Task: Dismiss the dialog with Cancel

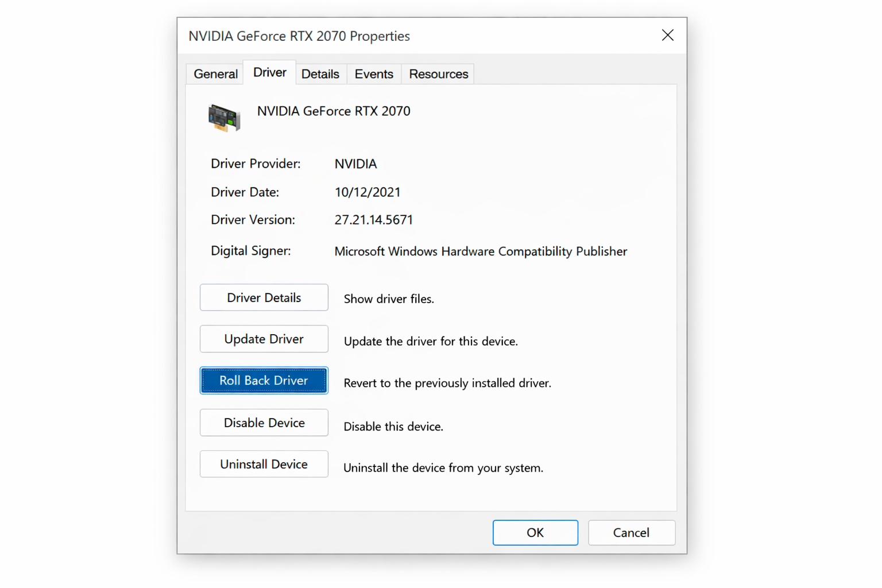Action: 631,532
